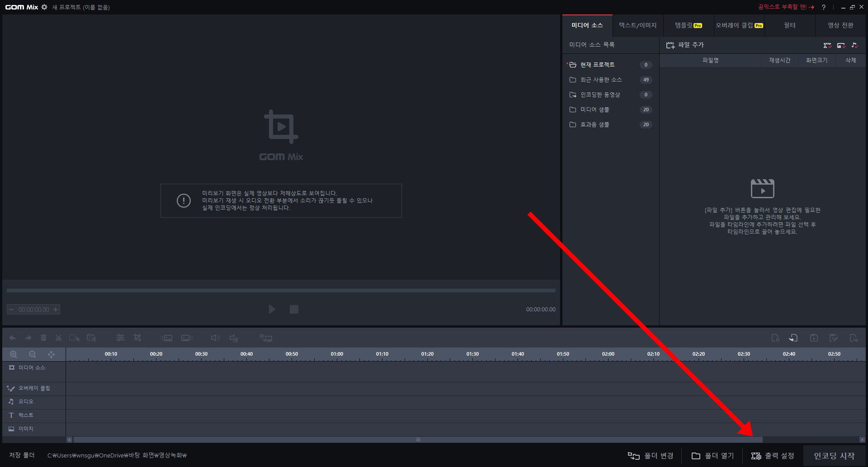Image resolution: width=868 pixels, height=467 pixels.
Task: Stop the preview with stop button
Action: click(x=294, y=309)
